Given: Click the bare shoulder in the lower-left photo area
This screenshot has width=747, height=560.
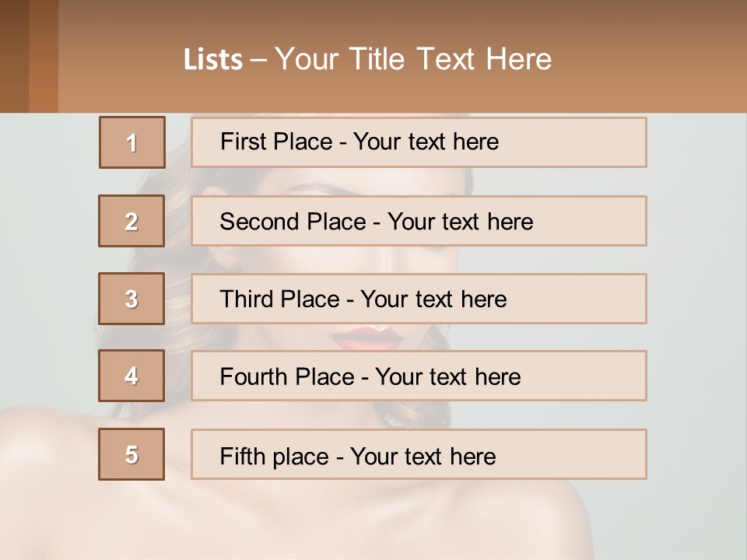Looking at the screenshot, I should (x=47, y=467).
